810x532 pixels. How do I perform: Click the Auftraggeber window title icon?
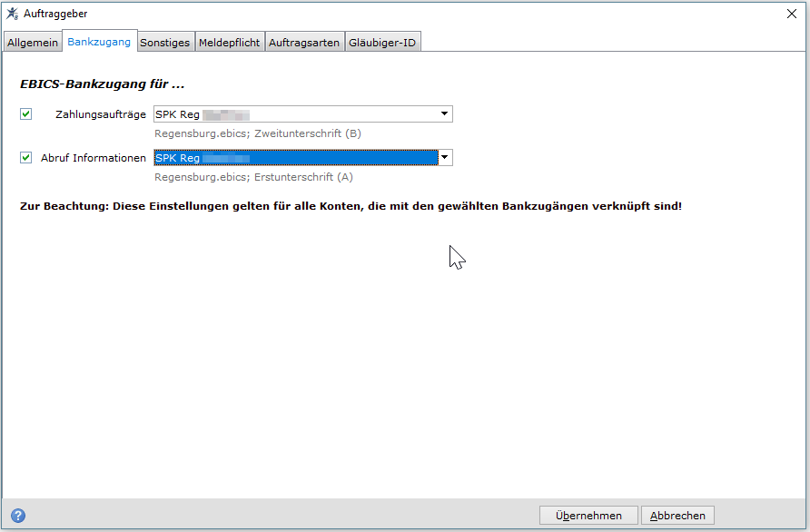[x=13, y=14]
